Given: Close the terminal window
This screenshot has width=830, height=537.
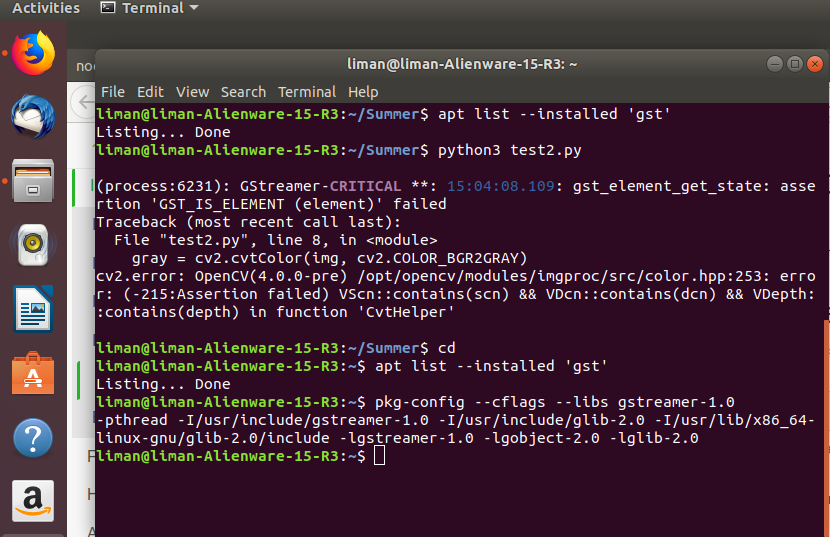Looking at the screenshot, I should 815,64.
